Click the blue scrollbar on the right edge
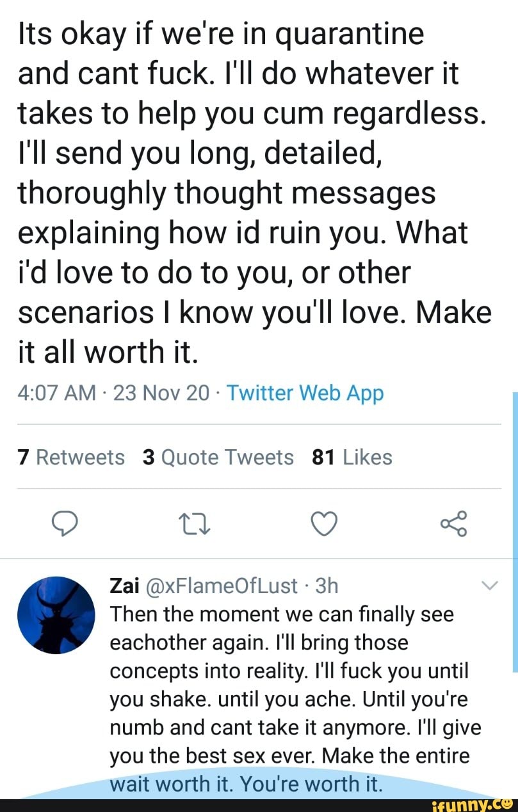The width and height of the screenshot is (518, 812). point(515,531)
